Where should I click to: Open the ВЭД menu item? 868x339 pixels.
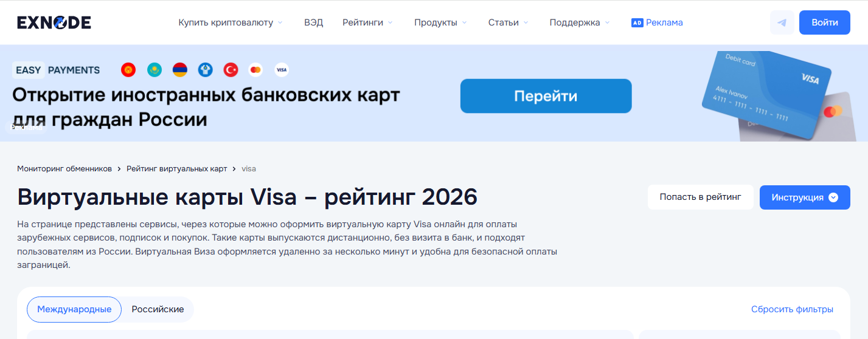click(313, 22)
